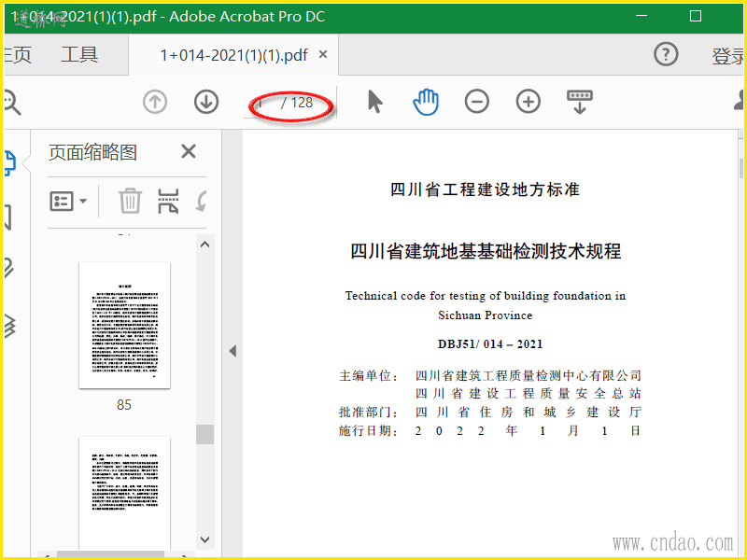Click the page number input field
Viewport: 747px width, 560px height.
pyautogui.click(x=263, y=103)
